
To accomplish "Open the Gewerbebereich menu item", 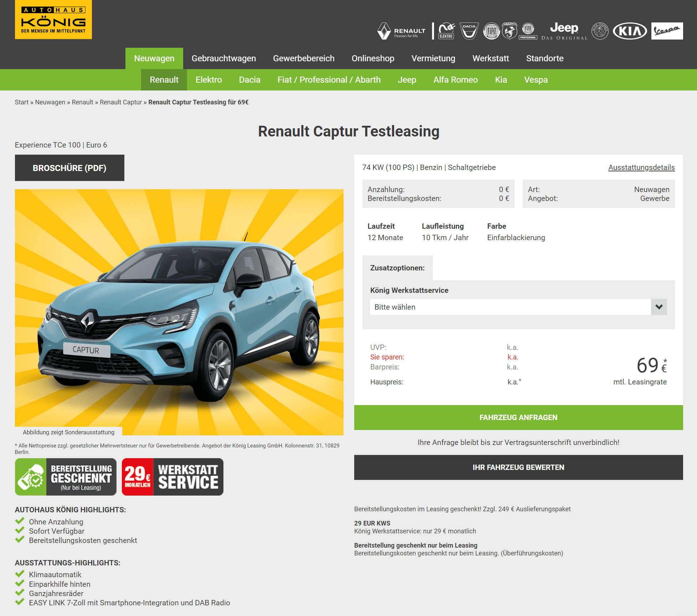I will (304, 58).
